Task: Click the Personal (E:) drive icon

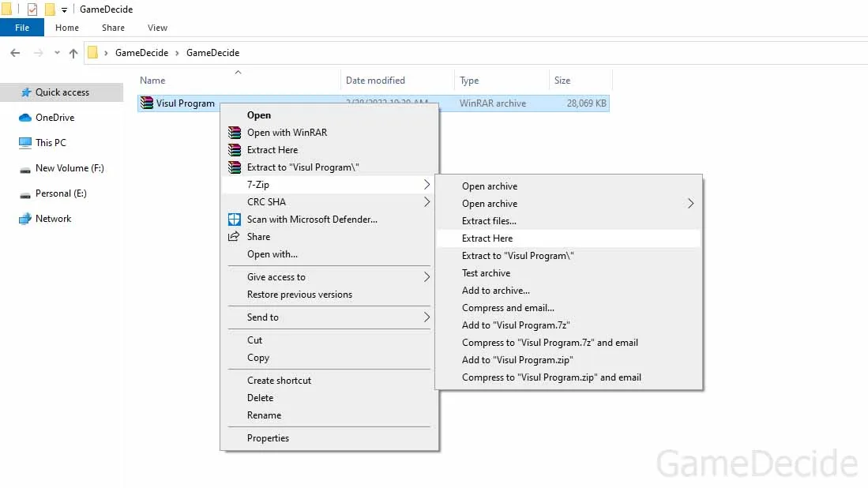Action: (x=25, y=195)
